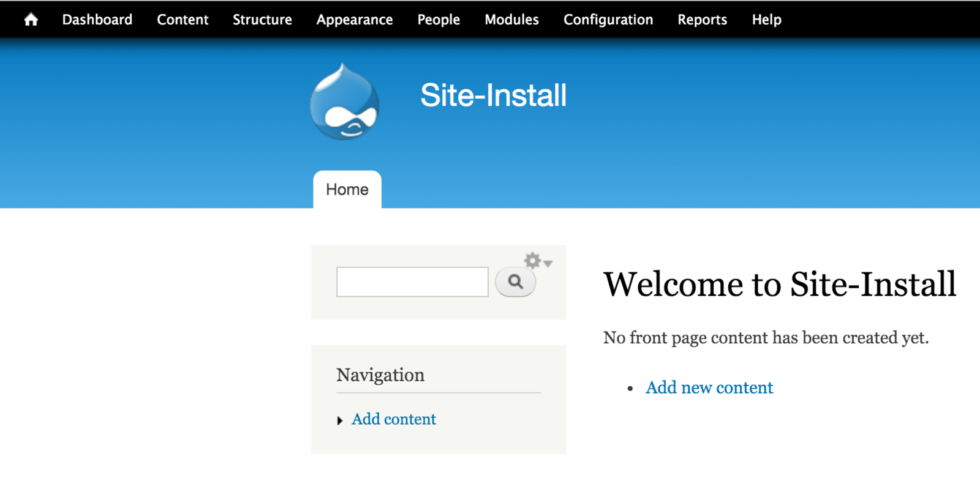Click the Welcome to Site-Install heading

pos(780,285)
